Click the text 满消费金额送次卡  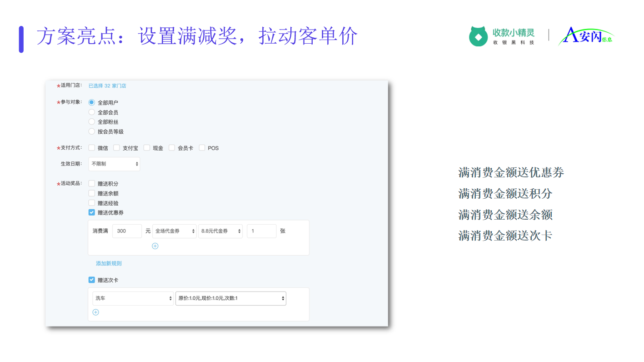coord(505,236)
